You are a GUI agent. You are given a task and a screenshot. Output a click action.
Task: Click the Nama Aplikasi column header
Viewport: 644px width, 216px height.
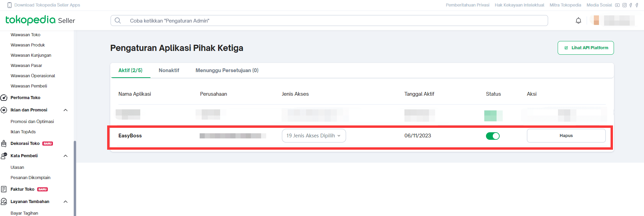(x=135, y=94)
